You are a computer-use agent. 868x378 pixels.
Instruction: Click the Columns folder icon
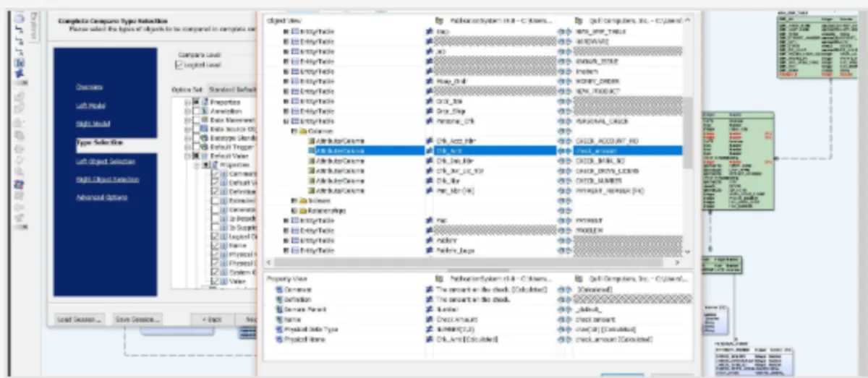(x=302, y=131)
